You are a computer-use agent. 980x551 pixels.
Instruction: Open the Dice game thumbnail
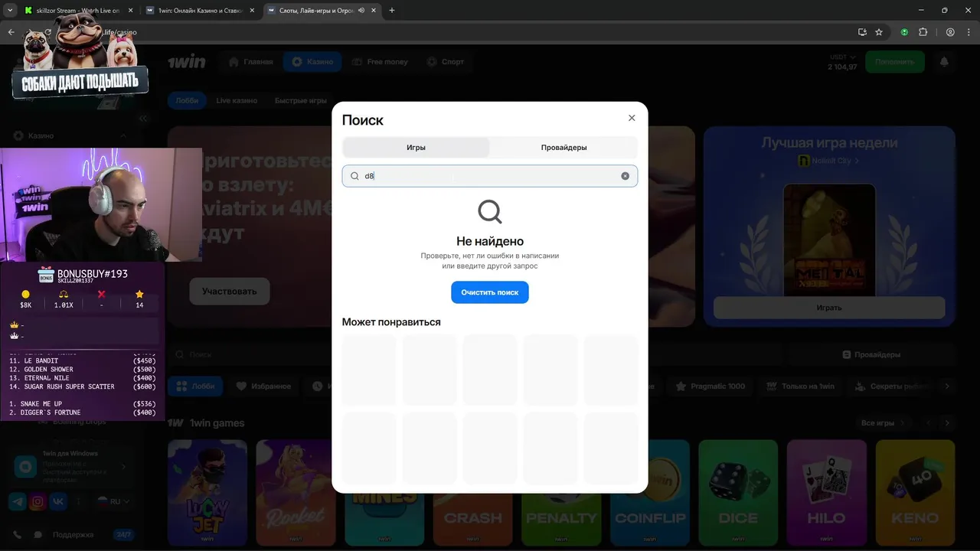coord(738,491)
